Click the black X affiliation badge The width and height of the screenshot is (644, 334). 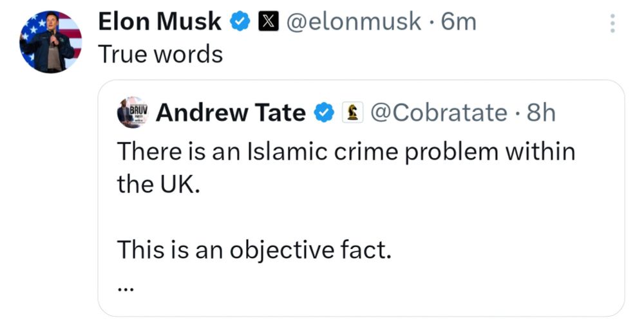pyautogui.click(x=269, y=22)
